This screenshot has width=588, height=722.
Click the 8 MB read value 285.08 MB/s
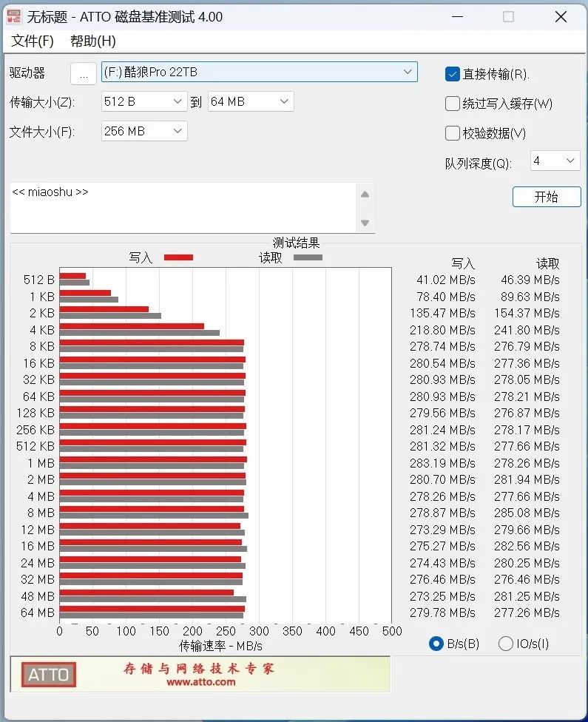pos(527,513)
